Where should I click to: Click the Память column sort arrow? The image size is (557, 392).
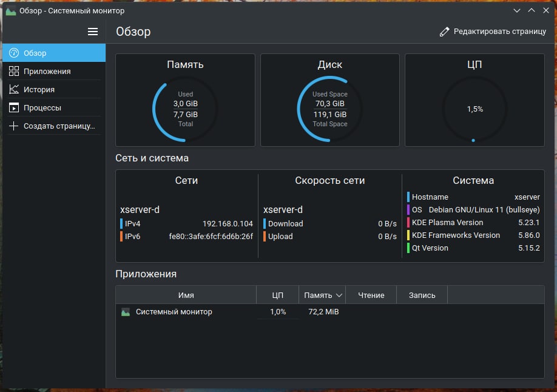coord(339,296)
